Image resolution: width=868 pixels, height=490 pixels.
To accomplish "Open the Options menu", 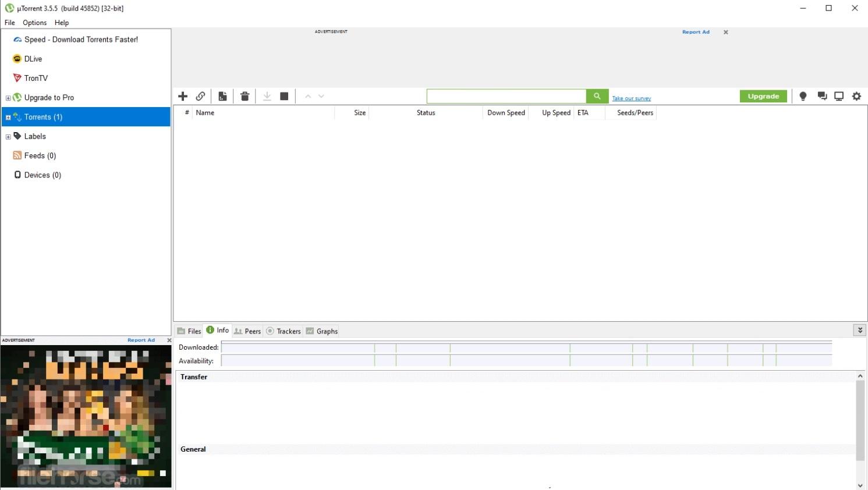I will (34, 23).
